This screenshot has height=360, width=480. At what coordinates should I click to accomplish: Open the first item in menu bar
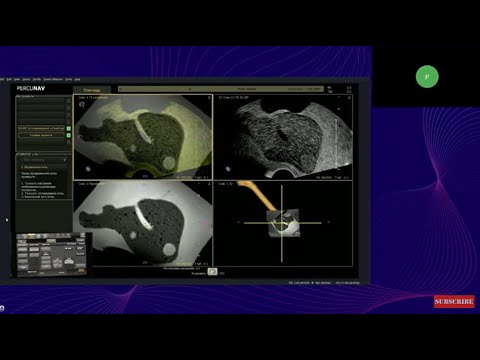[2, 79]
